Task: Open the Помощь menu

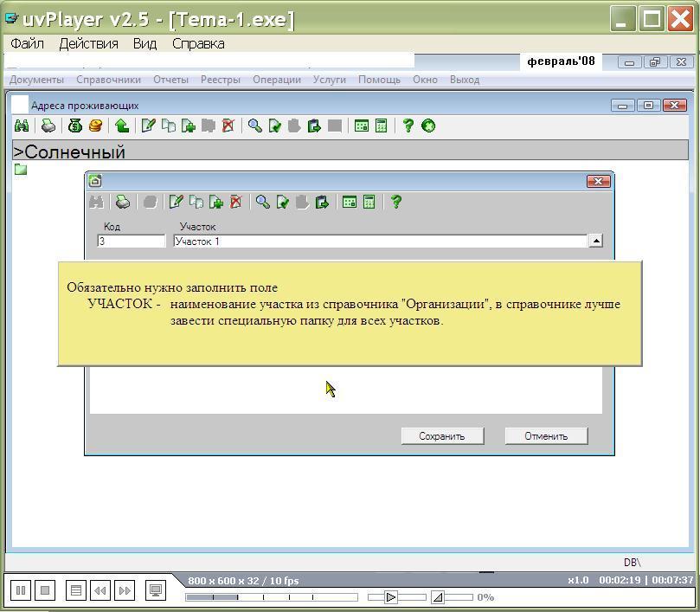Action: pyautogui.click(x=380, y=80)
